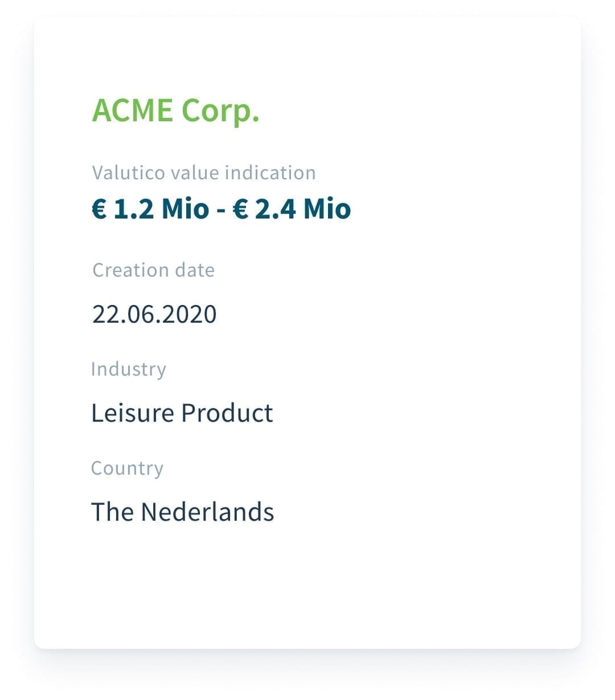615x700 pixels.
Task: Select the 'Country' field label
Action: tap(128, 468)
